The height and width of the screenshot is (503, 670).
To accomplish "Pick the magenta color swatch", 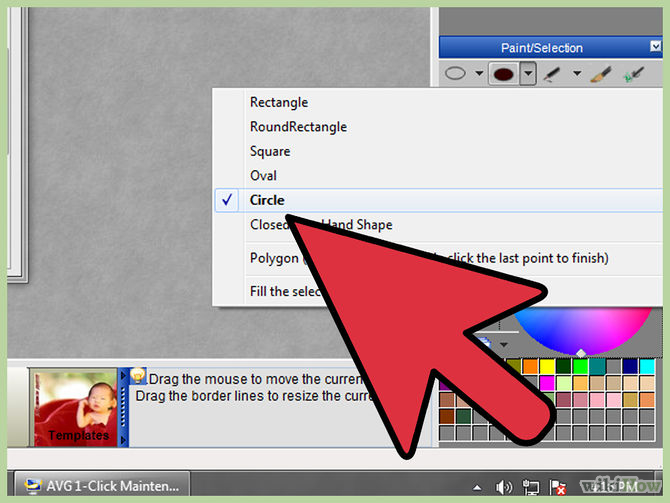I will (547, 383).
